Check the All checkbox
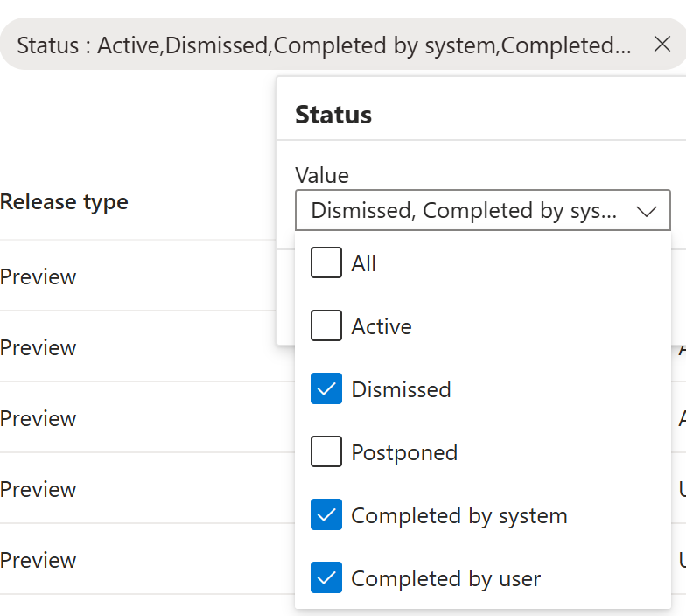This screenshot has height=616, width=686. 326,263
